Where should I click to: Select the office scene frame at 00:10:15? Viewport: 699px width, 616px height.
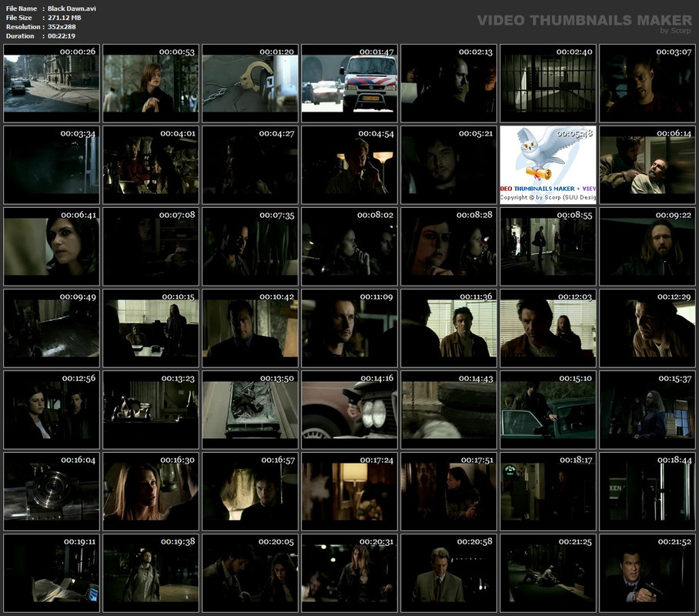point(151,328)
